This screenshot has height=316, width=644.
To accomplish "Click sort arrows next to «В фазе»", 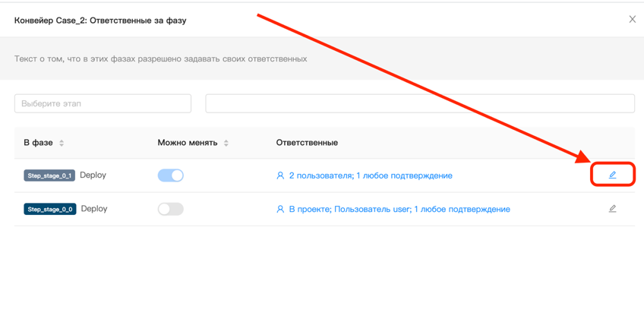I will click(62, 143).
